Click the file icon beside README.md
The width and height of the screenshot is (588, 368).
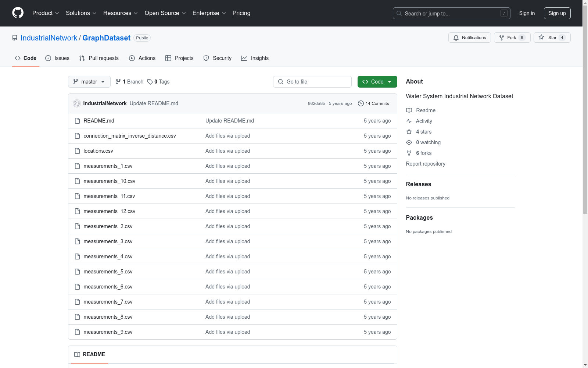pos(77,121)
